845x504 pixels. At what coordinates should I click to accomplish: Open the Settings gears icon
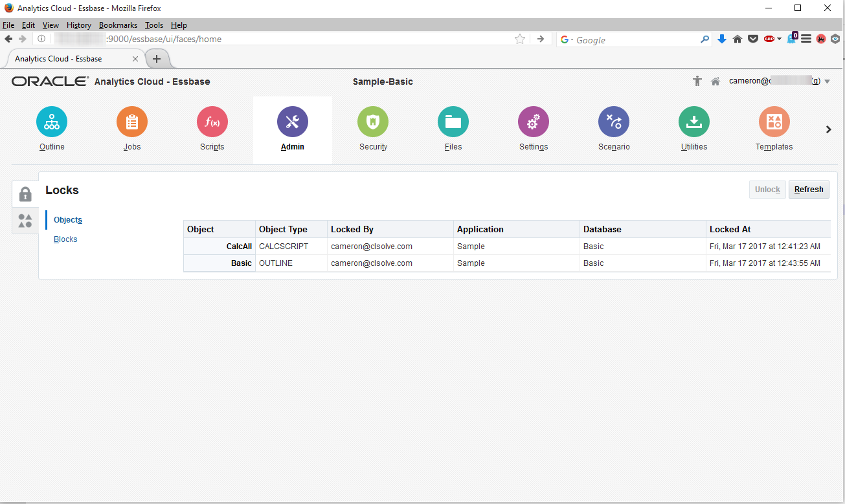coord(534,122)
